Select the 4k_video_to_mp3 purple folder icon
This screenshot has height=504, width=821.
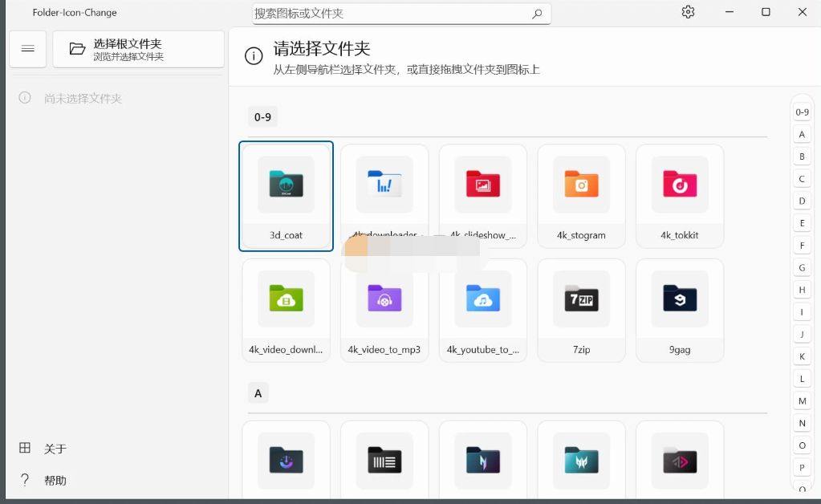384,299
